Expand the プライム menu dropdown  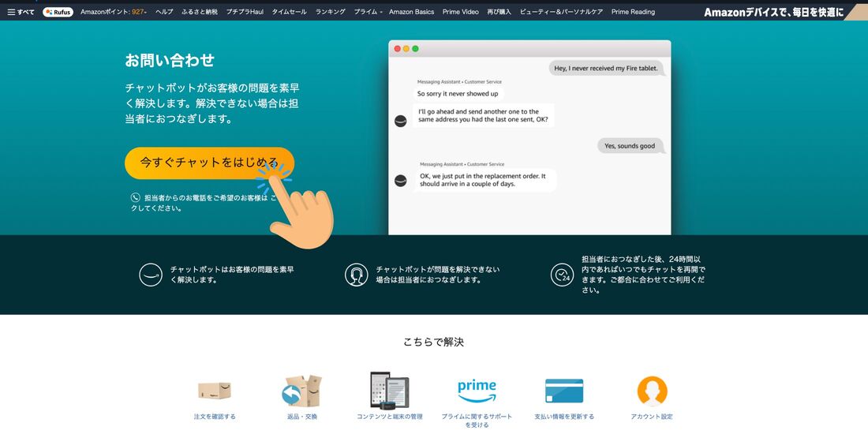369,12
